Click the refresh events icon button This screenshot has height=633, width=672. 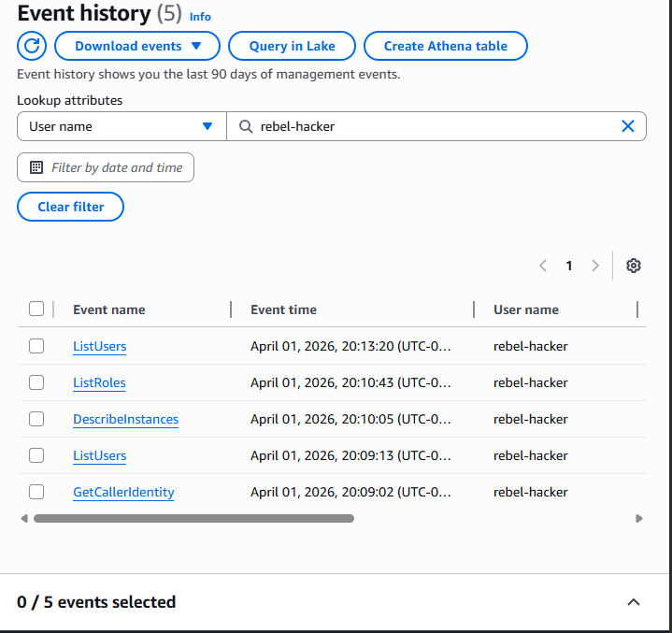pos(32,46)
